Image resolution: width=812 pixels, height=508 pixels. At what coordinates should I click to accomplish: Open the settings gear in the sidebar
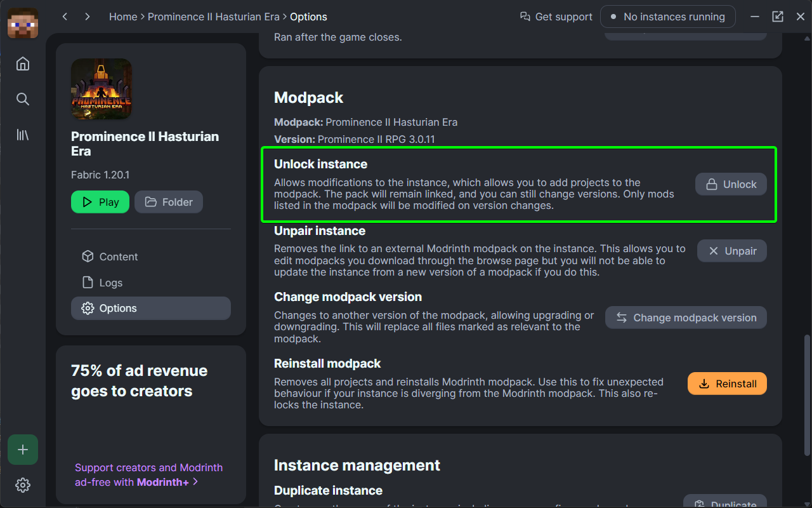pos(23,485)
